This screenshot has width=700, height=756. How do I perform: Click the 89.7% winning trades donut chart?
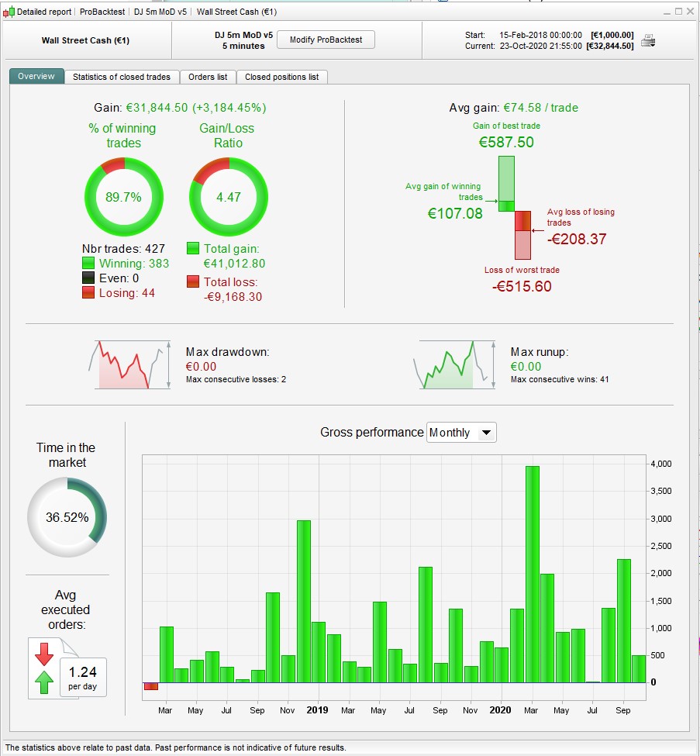124,197
